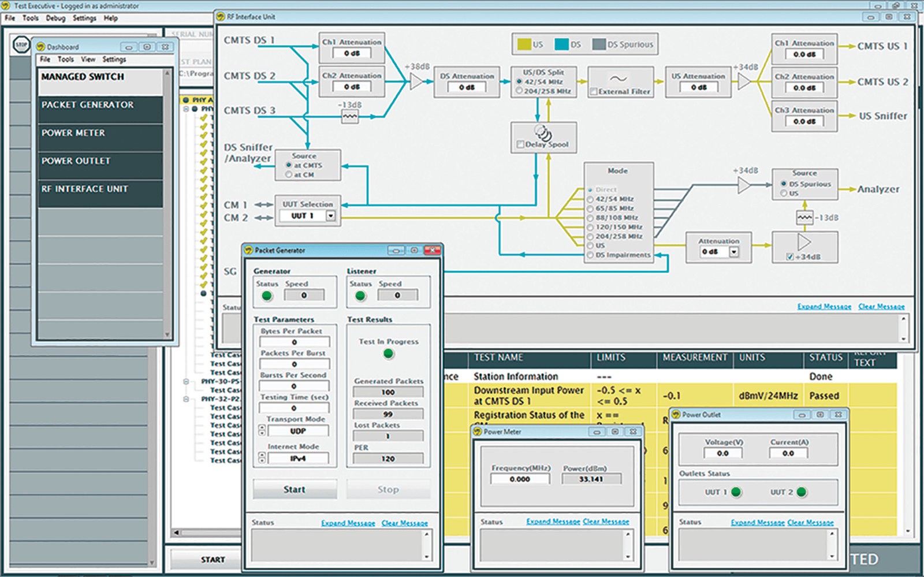Click the Bytes Per Packet input field
The image size is (924, 577).
[295, 342]
